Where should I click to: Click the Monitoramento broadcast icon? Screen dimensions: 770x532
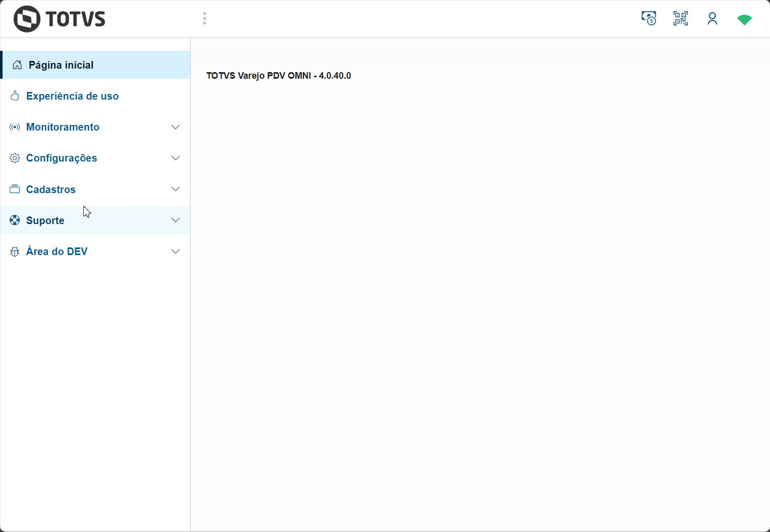pos(15,127)
